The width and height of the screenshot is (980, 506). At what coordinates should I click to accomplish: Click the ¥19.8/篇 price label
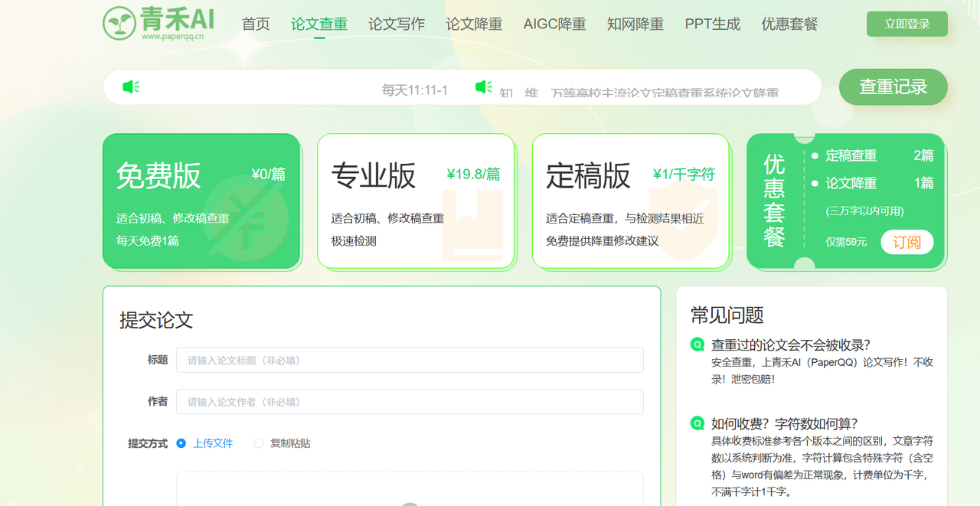click(473, 175)
